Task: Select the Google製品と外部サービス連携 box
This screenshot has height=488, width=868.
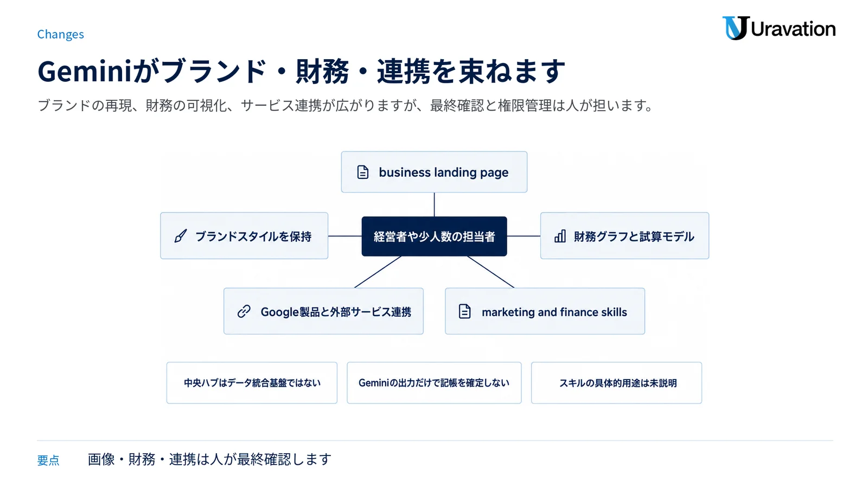Action: [x=323, y=311]
